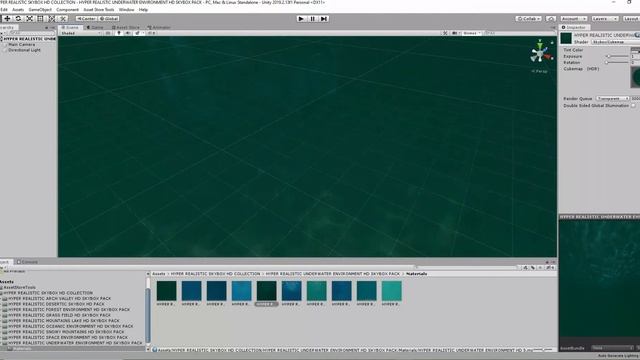640x360 pixels.
Task: Adjust the Exposure slider
Action: pyautogui.click(x=617, y=56)
